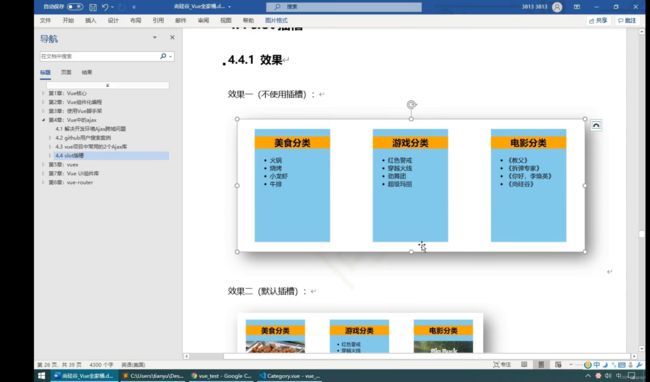Screen dimensions: 650x382
Task: Switch to the 布局 (Layout) ribbon tab
Action: (x=136, y=20)
